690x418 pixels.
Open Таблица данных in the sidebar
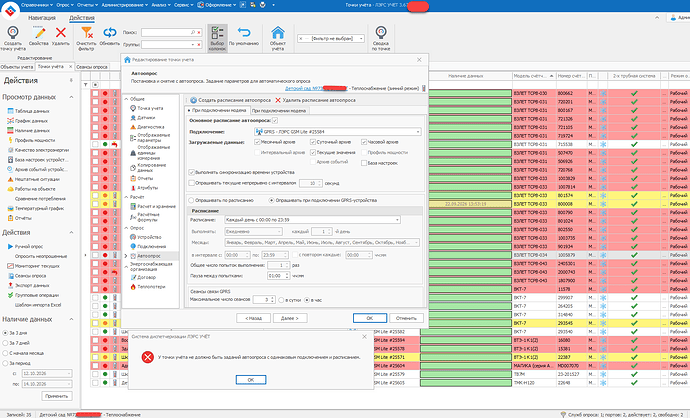(32, 111)
